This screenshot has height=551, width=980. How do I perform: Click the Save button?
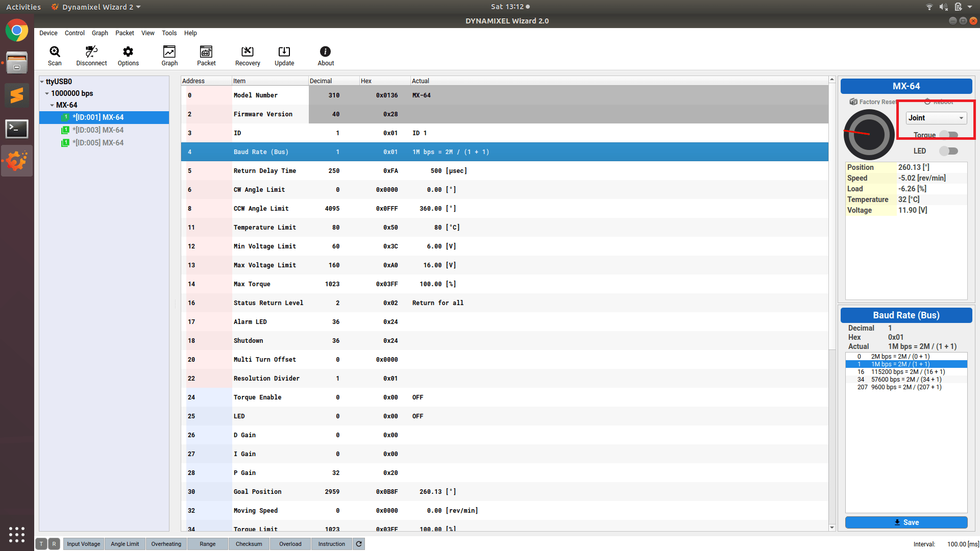pos(906,522)
